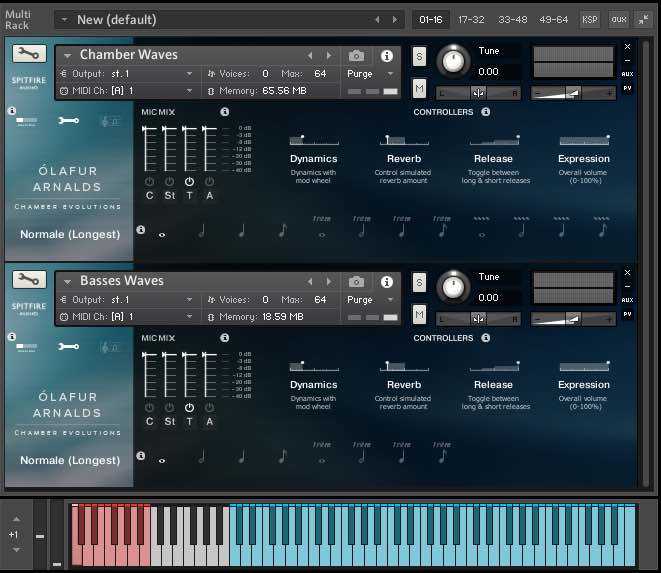Click Normale (Longest) preset in Chamber Waves

pos(70,234)
